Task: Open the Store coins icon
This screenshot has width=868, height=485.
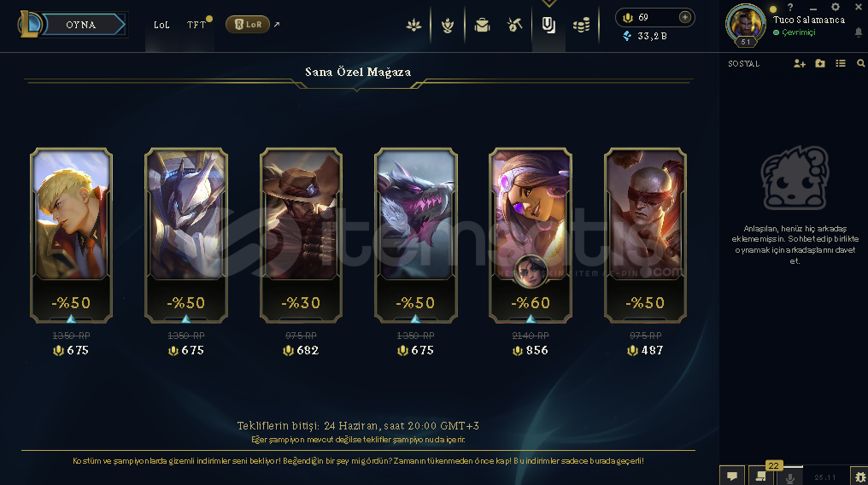Action: point(581,25)
